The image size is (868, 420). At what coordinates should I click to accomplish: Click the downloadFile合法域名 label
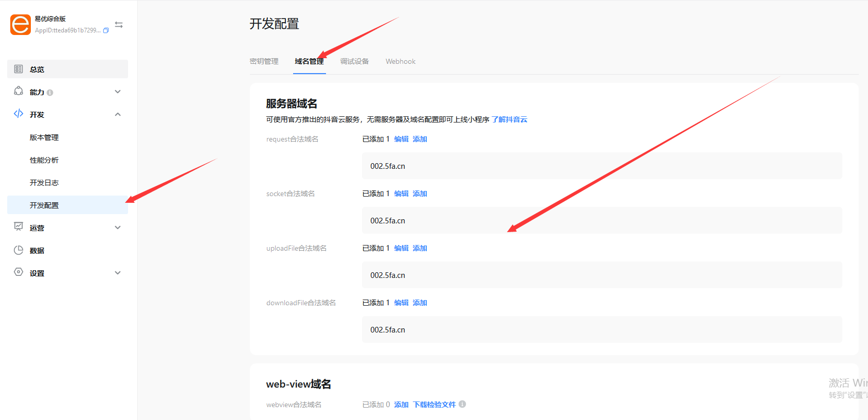[x=301, y=303]
